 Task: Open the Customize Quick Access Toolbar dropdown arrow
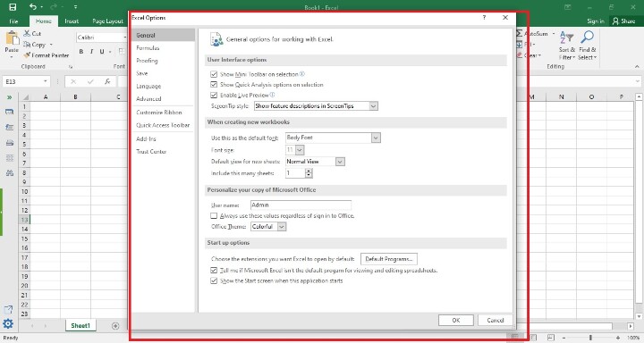tap(75, 7)
